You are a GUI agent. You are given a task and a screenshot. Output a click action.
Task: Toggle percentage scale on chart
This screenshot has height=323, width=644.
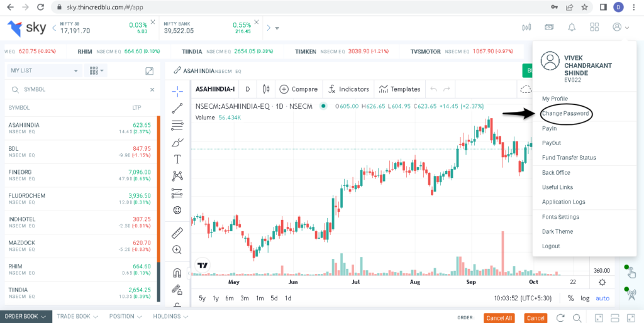(571, 298)
